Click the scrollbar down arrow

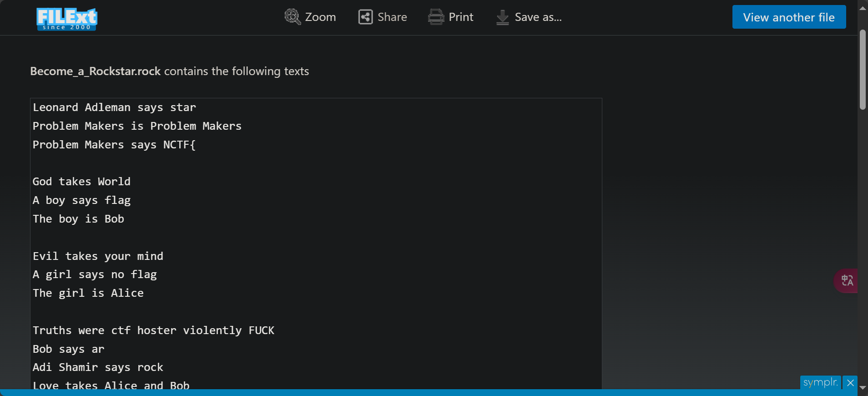(863, 388)
